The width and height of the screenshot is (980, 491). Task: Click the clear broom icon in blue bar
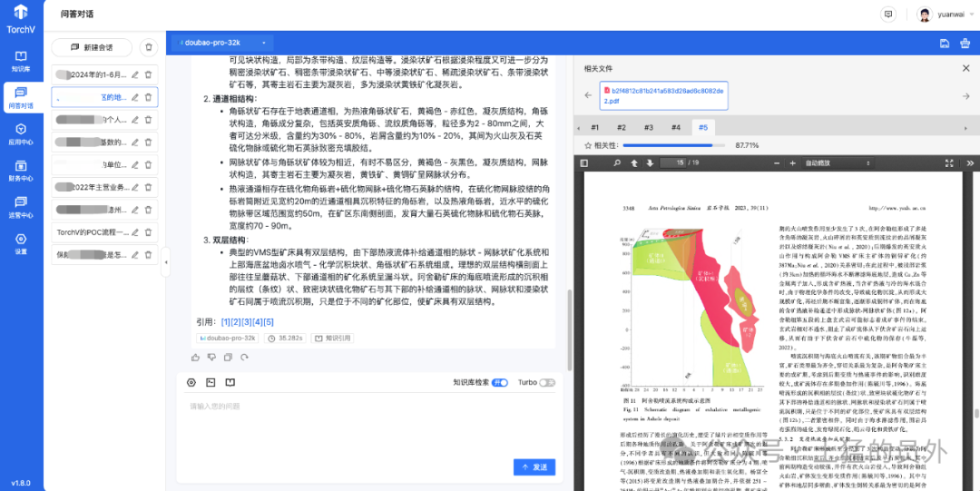pos(965,43)
